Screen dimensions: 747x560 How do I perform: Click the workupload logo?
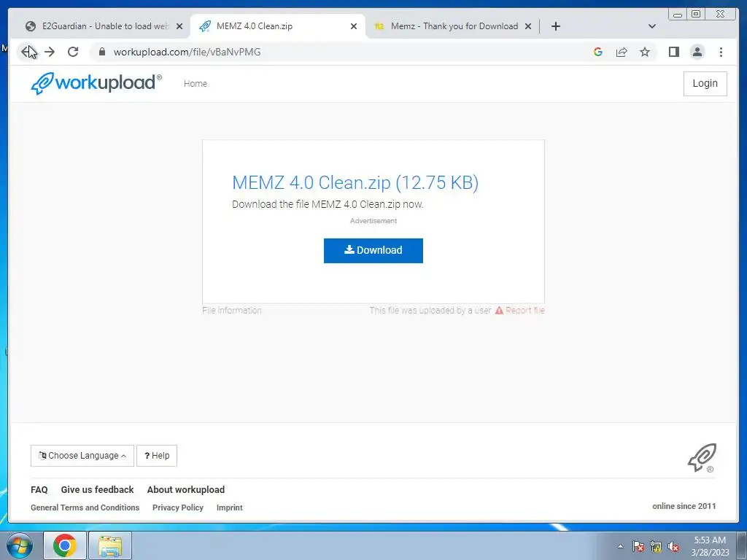(96, 83)
